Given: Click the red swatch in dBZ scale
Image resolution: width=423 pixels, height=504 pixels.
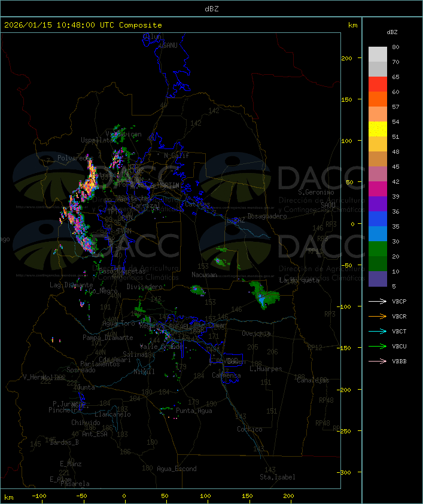Looking at the screenshot, I should click(x=378, y=84).
